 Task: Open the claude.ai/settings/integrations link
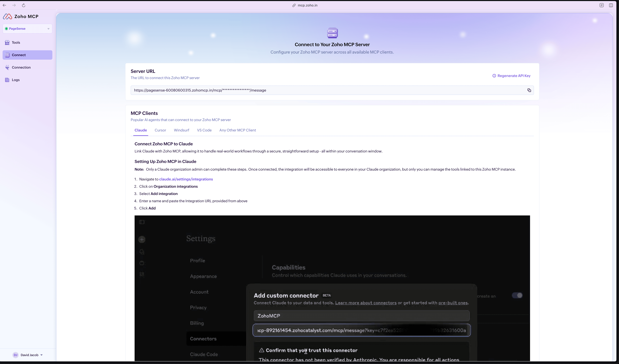[186, 179]
